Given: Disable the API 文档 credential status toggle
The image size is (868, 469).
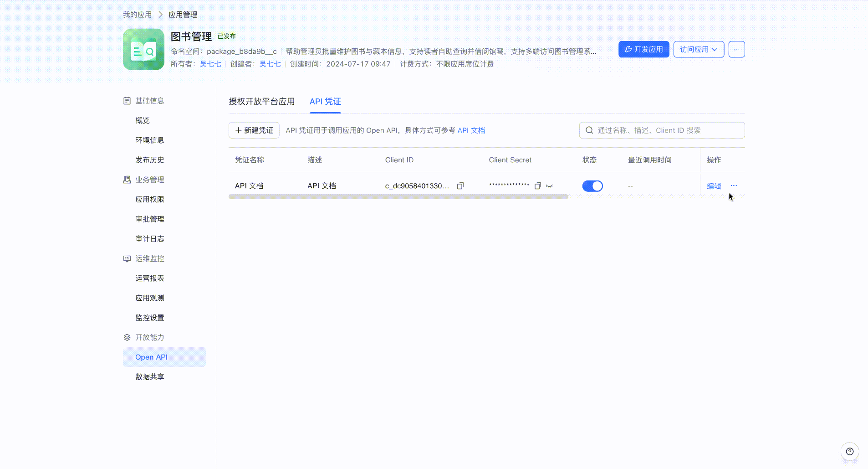Looking at the screenshot, I should pyautogui.click(x=592, y=186).
